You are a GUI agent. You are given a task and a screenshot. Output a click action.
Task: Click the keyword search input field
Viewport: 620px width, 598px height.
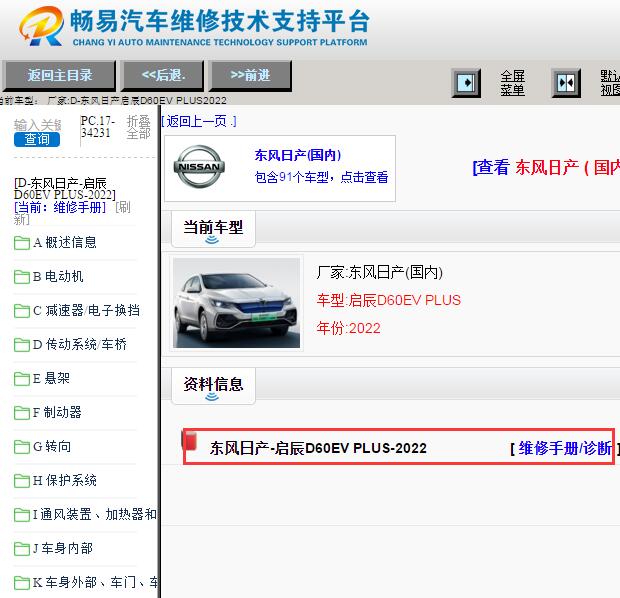[x=37, y=125]
